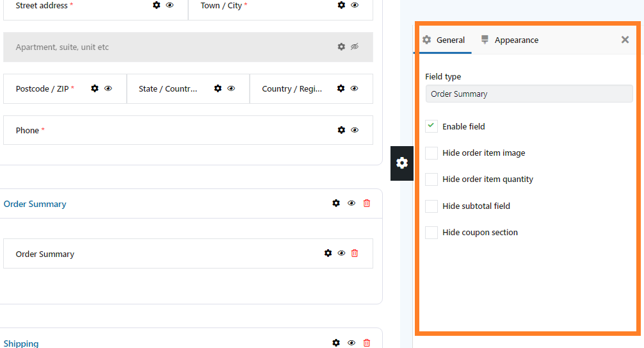Open settings gear for State / County field
Screen dimensions: 644x348
218,88
